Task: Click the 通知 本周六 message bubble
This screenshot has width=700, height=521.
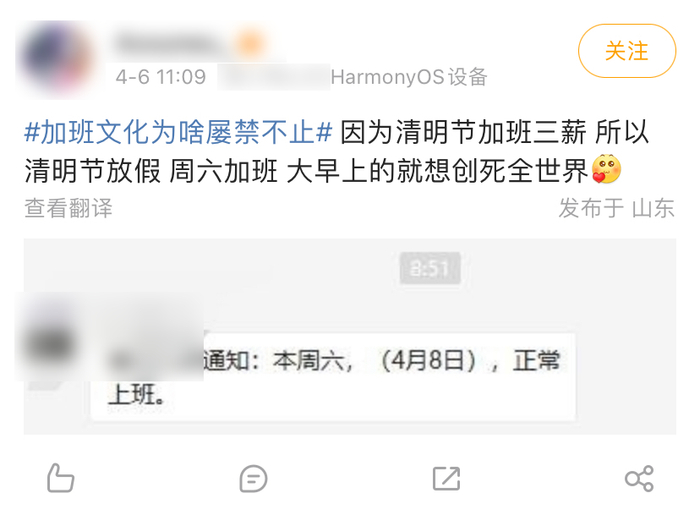Action: (x=333, y=376)
